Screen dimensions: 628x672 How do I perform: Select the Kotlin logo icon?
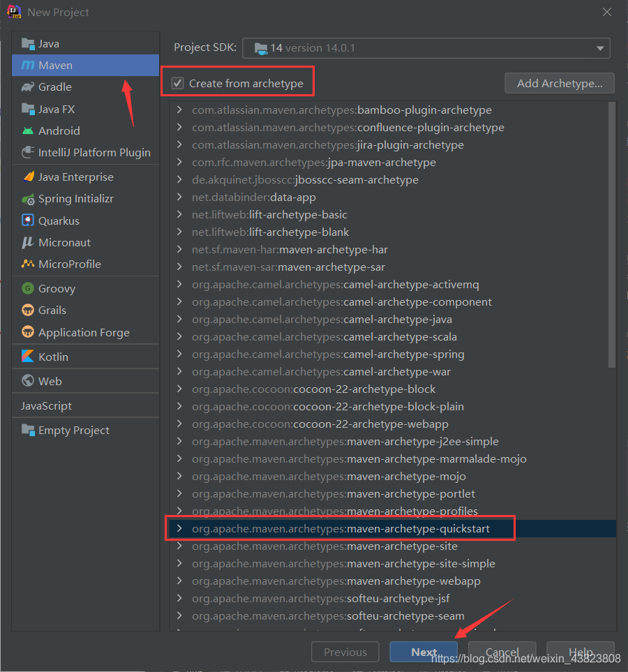[28, 357]
